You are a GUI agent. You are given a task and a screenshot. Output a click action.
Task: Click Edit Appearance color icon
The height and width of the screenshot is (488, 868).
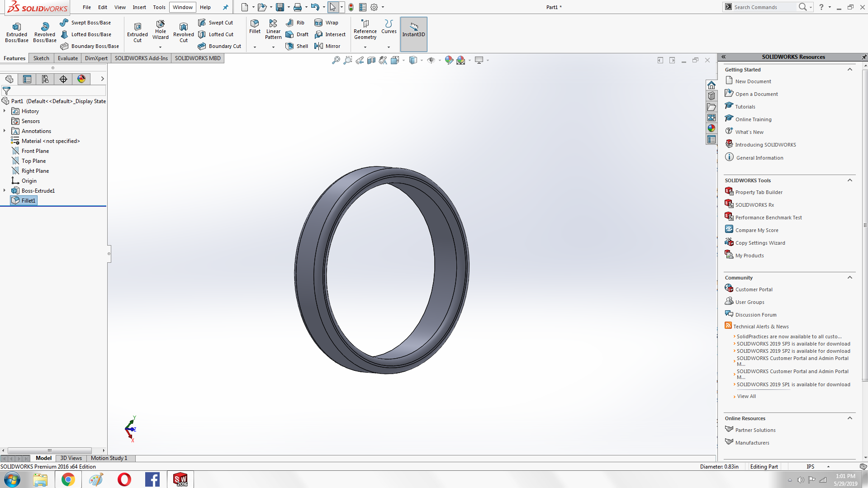coord(449,60)
